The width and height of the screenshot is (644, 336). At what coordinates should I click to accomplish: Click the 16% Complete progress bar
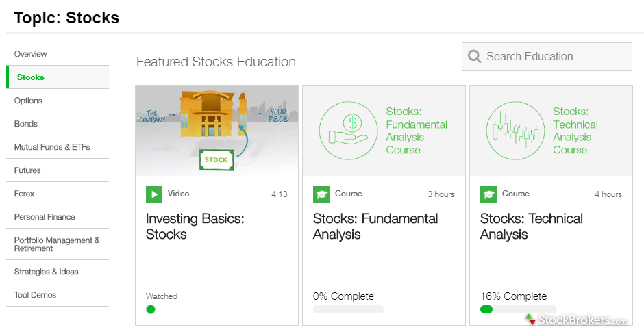tap(518, 309)
